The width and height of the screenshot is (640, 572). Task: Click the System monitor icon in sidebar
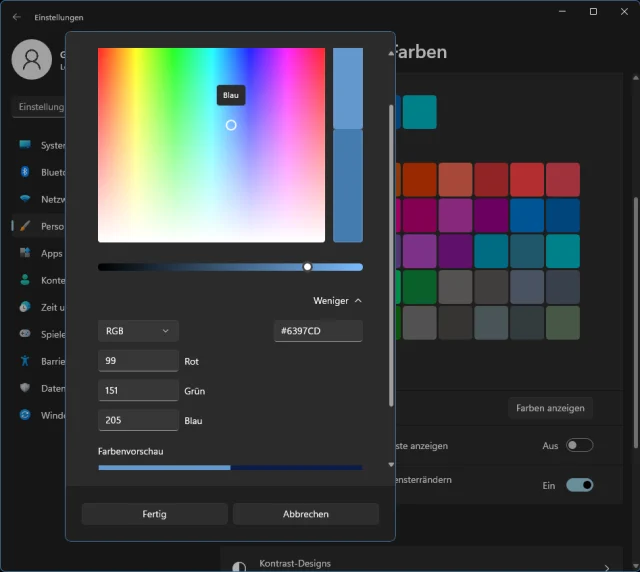[25, 145]
